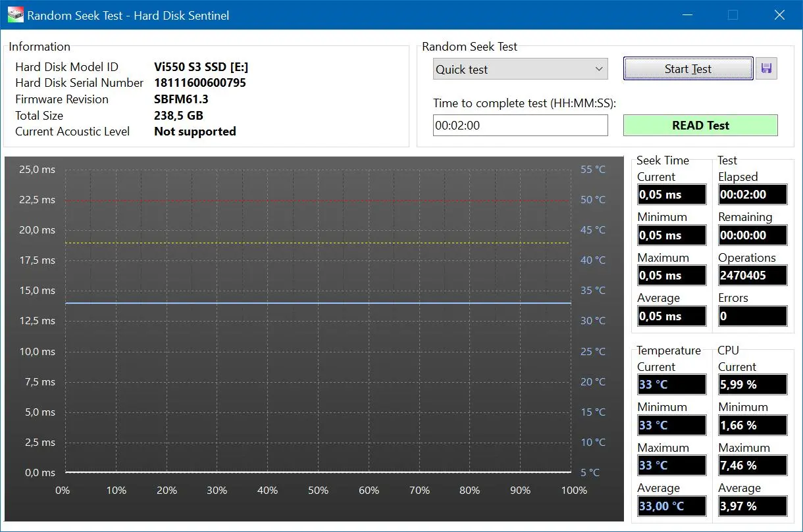Click the Seek Time Minimum value box
Screen dimensions: 803x532
pos(672,235)
